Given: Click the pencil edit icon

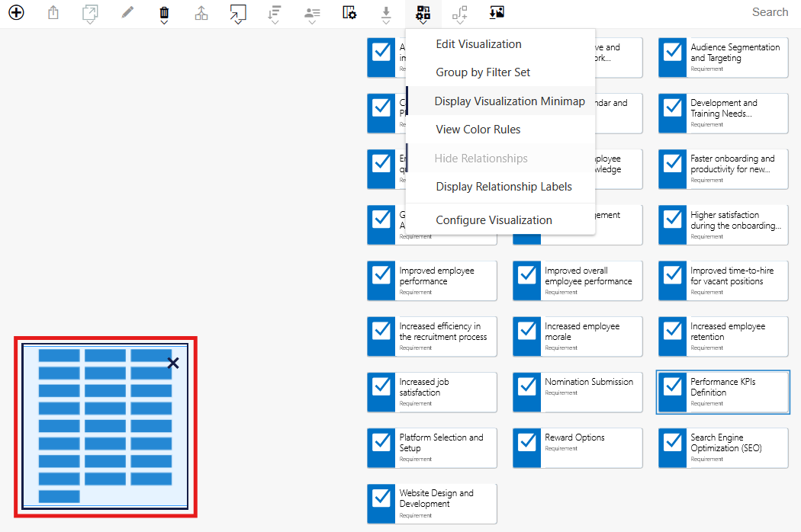Looking at the screenshot, I should point(127,12).
